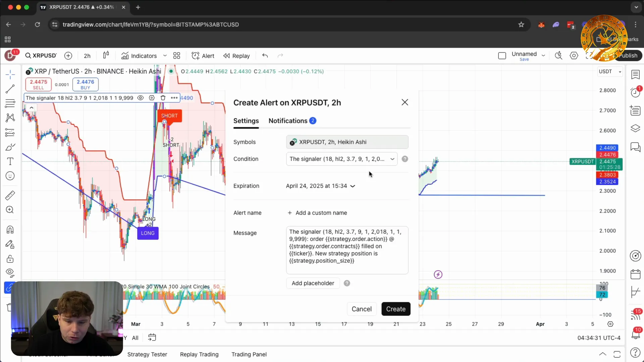This screenshot has height=362, width=644.
Task: Click the 2.4475 SELL button
Action: coord(38,84)
